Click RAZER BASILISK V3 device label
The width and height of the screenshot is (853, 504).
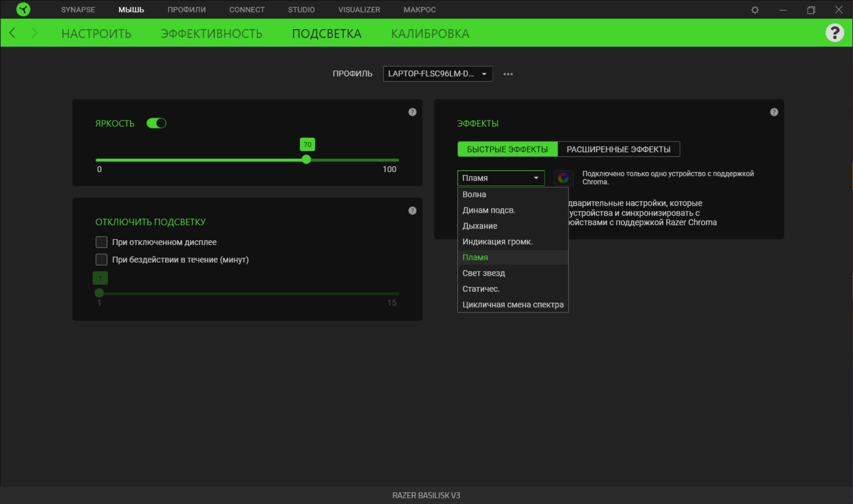pyautogui.click(x=426, y=495)
